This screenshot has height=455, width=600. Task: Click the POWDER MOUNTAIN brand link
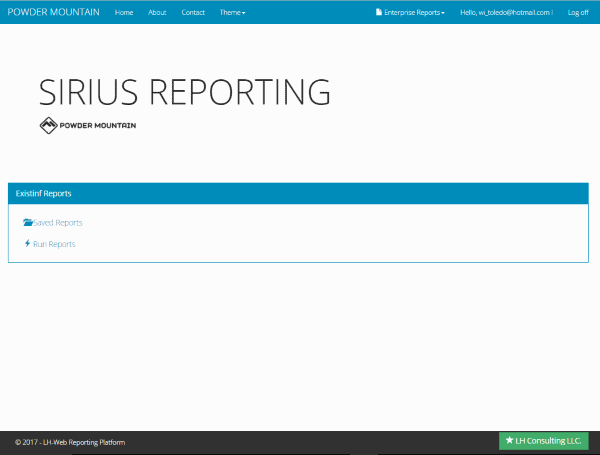[x=54, y=12]
